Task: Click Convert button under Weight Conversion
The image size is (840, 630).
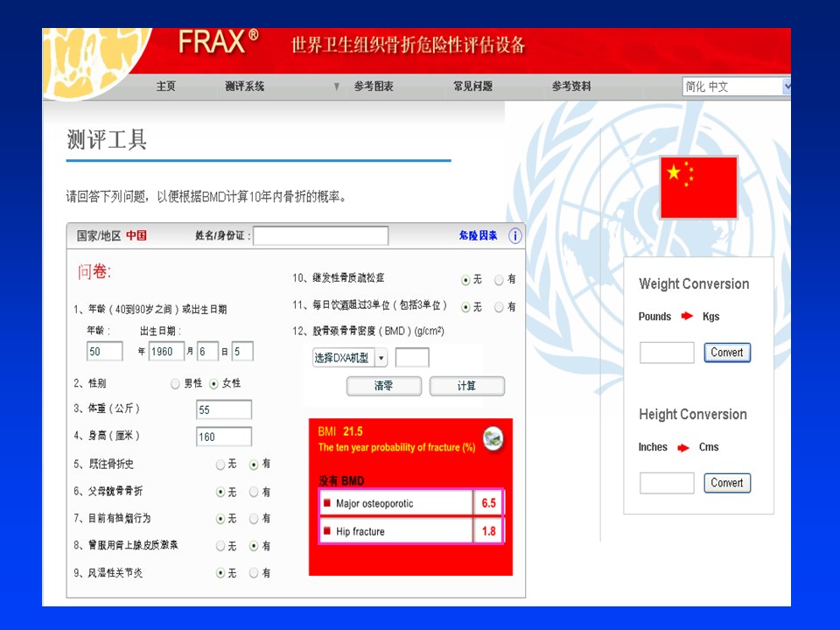Action: pos(726,353)
